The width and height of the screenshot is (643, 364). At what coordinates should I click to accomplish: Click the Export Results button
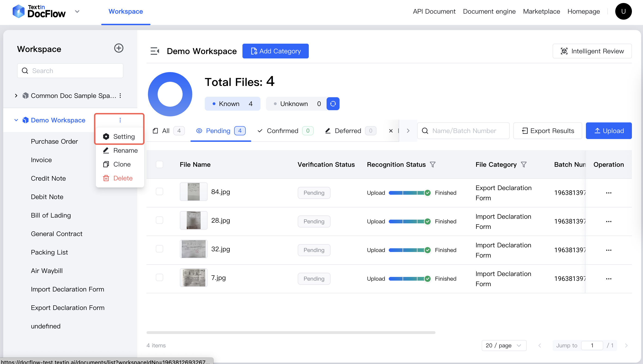(x=548, y=131)
